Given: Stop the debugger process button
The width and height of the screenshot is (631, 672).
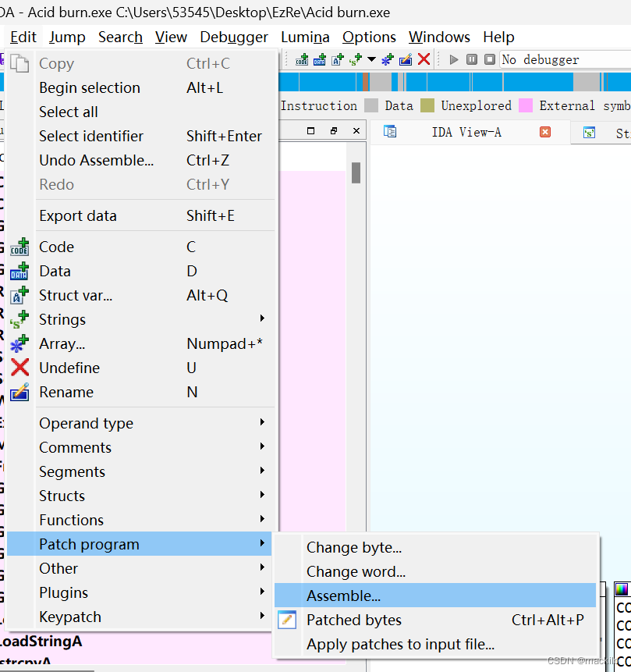Looking at the screenshot, I should [x=490, y=59].
